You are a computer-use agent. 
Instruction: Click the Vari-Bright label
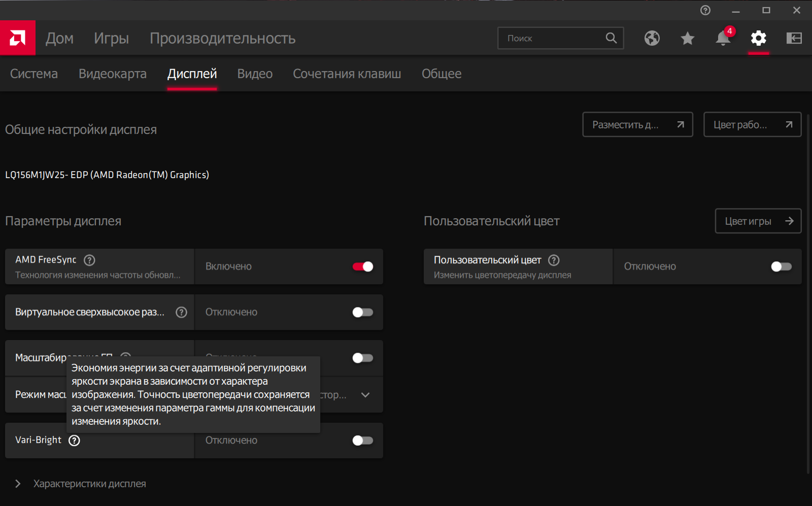pyautogui.click(x=38, y=440)
